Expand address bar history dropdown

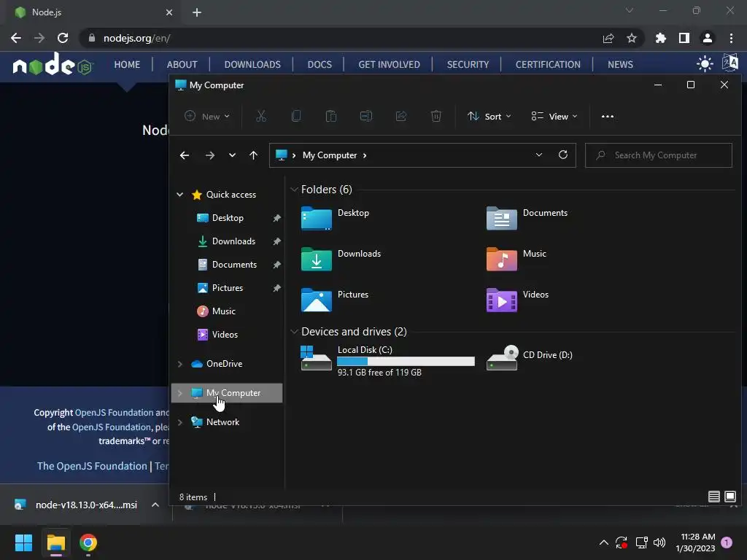pyautogui.click(x=539, y=155)
